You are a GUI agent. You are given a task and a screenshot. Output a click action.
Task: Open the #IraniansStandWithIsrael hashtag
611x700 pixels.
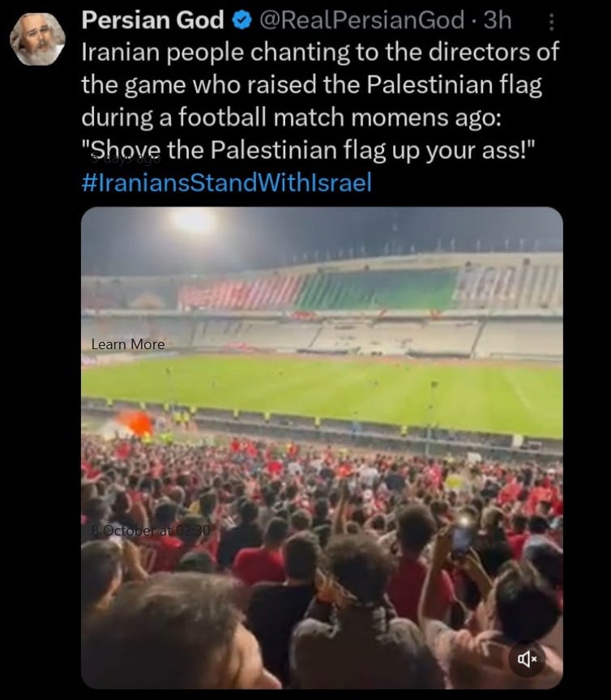226,182
